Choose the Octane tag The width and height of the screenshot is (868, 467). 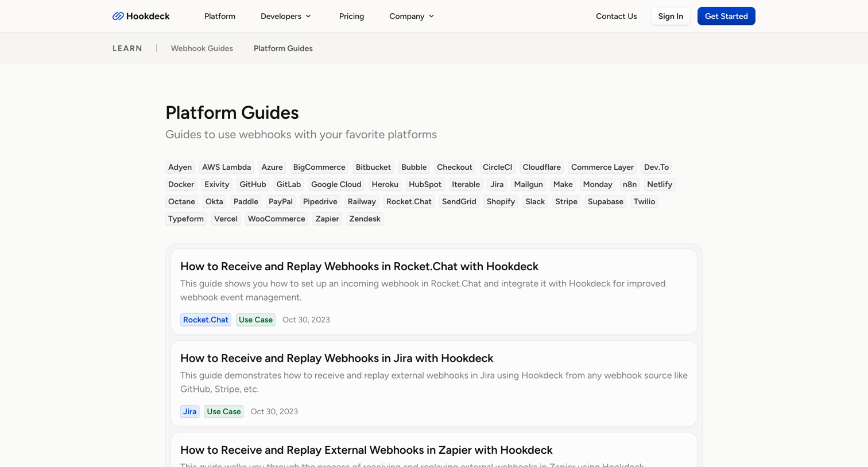click(181, 201)
